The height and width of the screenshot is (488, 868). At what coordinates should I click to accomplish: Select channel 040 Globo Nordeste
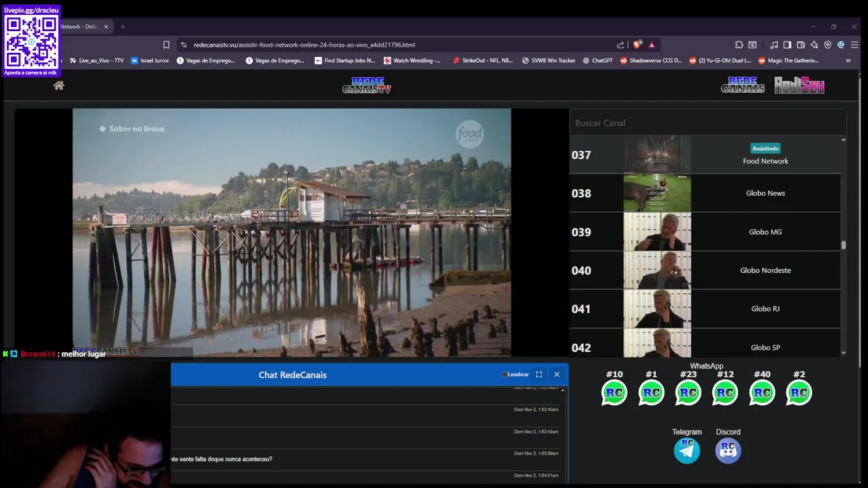pyautogui.click(x=705, y=270)
